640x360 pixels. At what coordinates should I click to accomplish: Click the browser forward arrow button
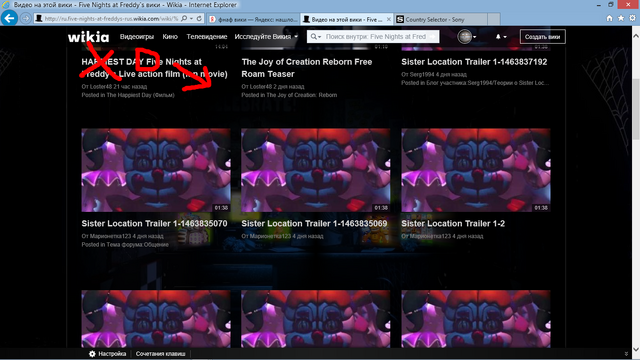point(25,19)
